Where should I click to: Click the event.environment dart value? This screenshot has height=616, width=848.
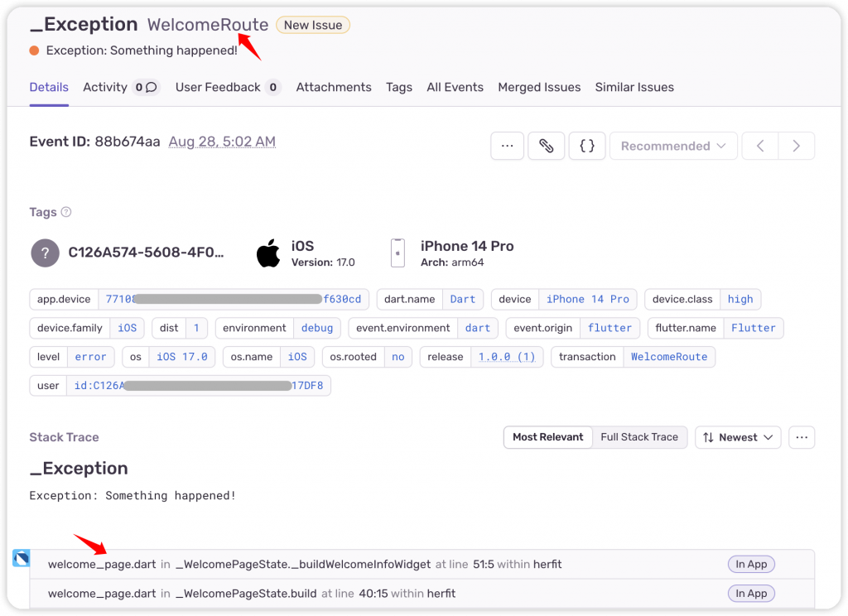(x=478, y=328)
